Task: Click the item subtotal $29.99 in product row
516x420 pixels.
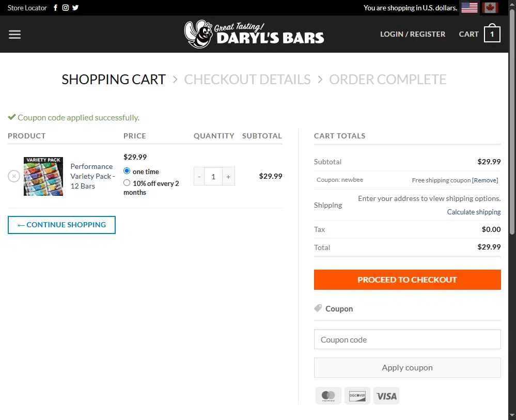Action: [271, 176]
